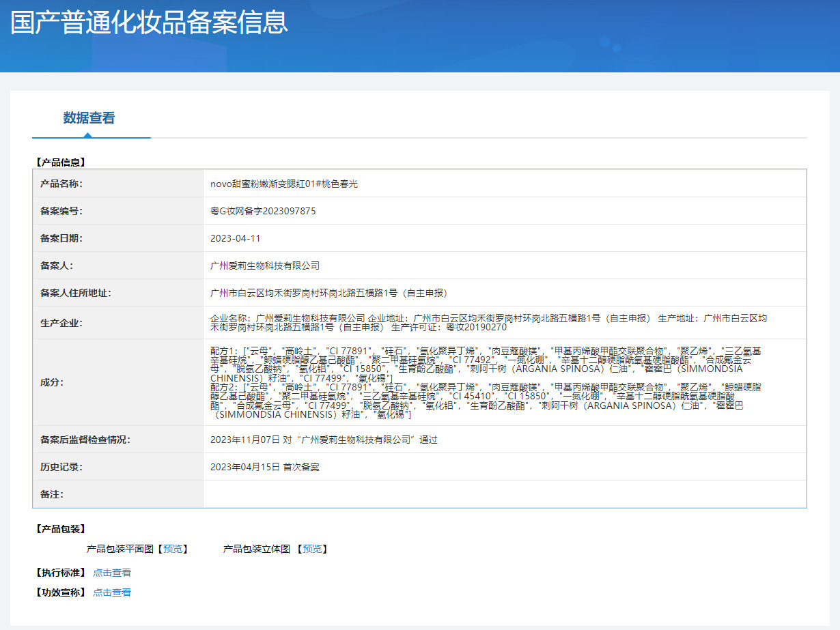The height and width of the screenshot is (630, 840).
Task: Click the 历史记录 row label
Action: (x=61, y=467)
